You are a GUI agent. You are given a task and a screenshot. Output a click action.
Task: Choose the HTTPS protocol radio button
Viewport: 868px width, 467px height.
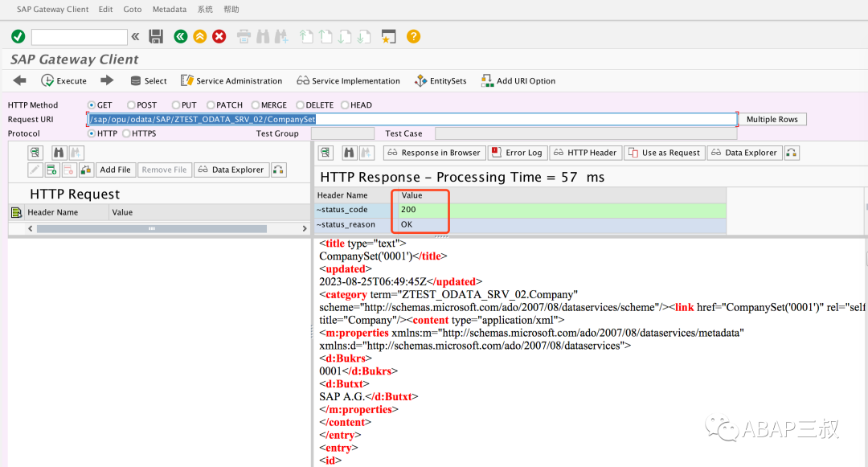click(x=126, y=133)
